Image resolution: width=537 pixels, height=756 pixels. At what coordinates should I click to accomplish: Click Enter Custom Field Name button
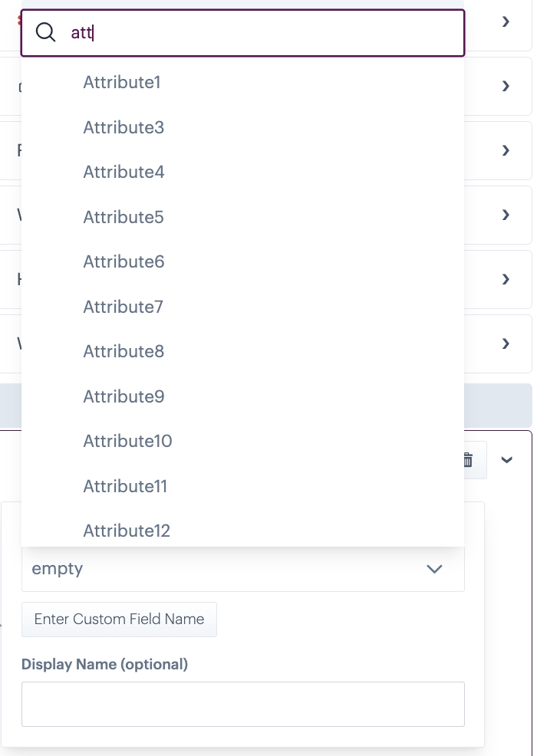pyautogui.click(x=119, y=620)
